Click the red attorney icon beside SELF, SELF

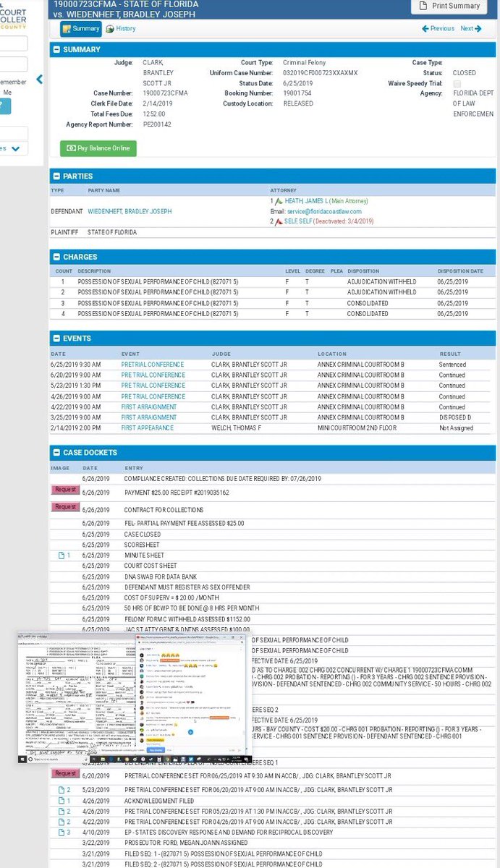(278, 222)
